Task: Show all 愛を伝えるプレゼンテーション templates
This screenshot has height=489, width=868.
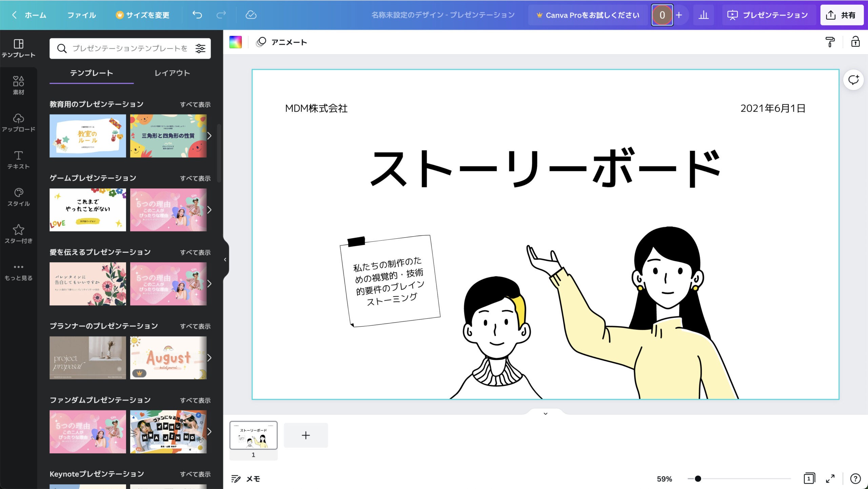Action: (195, 253)
